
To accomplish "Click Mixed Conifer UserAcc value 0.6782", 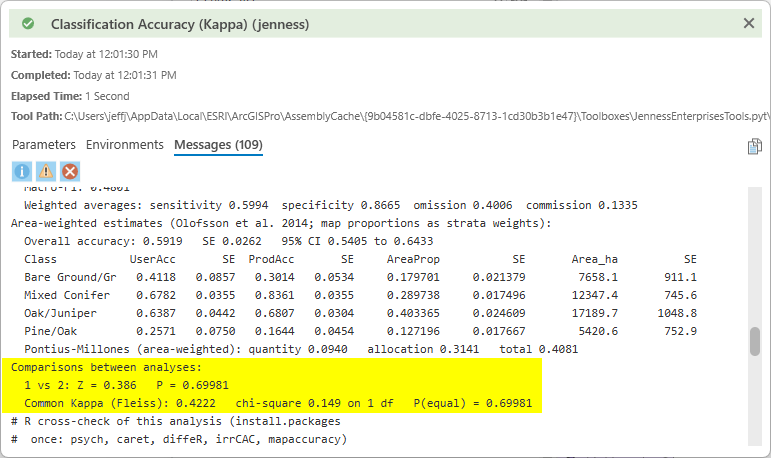I will tap(156, 295).
